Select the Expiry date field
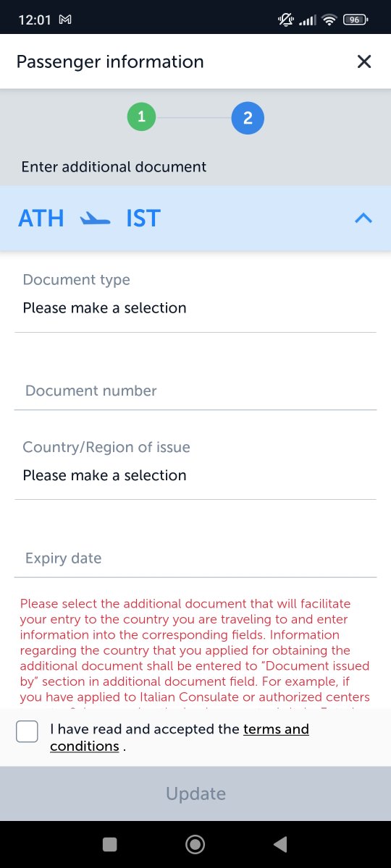This screenshot has height=868, width=391. (x=195, y=558)
